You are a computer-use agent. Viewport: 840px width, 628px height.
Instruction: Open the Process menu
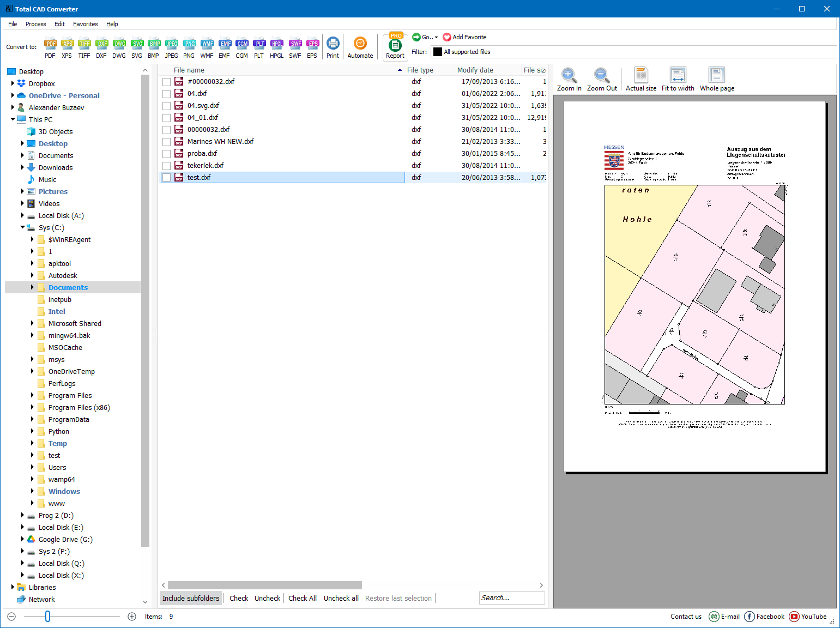click(35, 24)
